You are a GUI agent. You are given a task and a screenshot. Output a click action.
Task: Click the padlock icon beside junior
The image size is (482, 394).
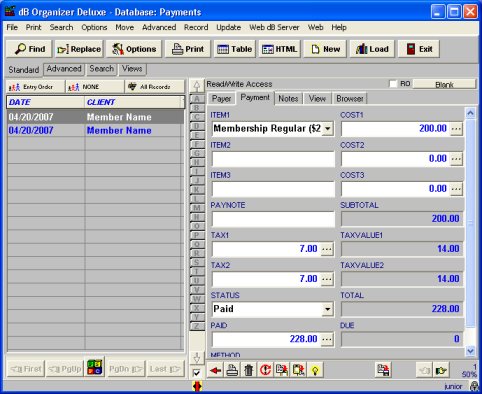tap(474, 386)
